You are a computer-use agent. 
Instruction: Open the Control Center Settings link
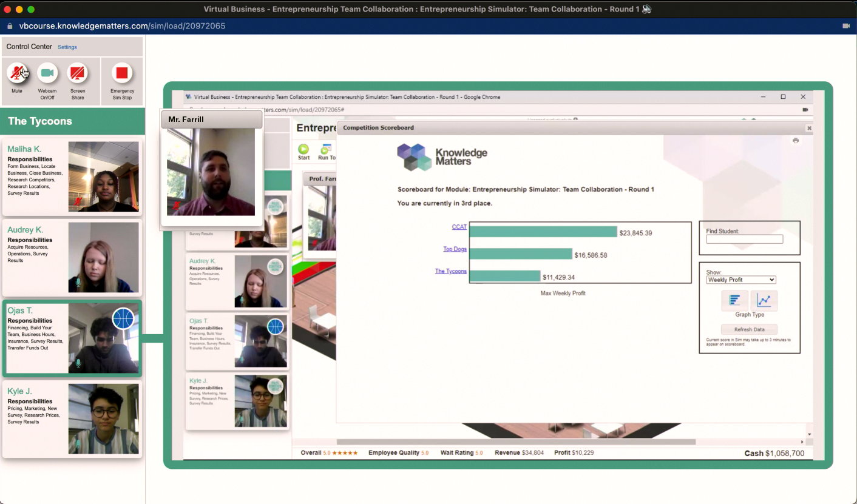click(67, 47)
